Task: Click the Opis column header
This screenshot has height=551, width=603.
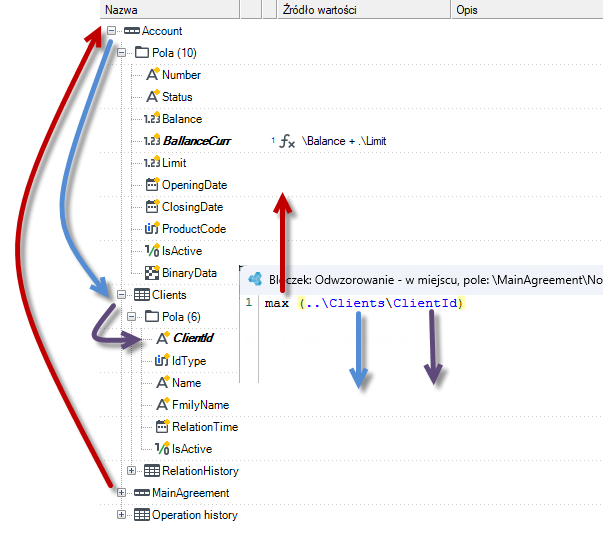Action: point(527,10)
